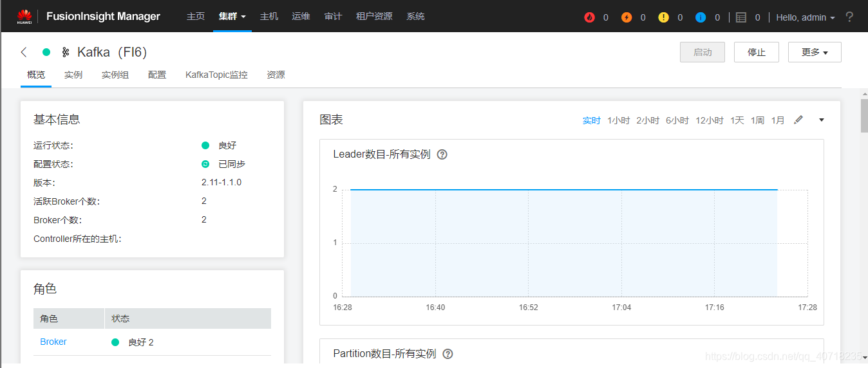Click the 停止 stop button
The width and height of the screenshot is (868, 368).
[x=757, y=52]
